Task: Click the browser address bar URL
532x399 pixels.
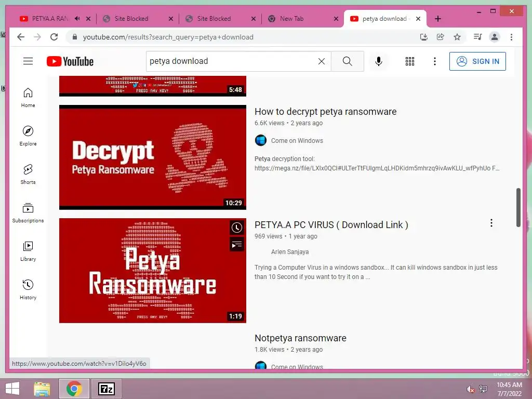Action: (168, 37)
